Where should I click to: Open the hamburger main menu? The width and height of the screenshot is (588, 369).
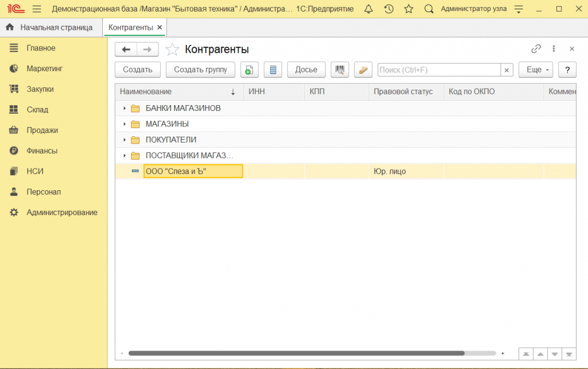click(37, 9)
